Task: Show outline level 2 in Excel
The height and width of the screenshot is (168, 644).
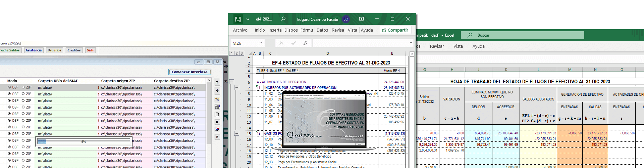Action: click(x=236, y=53)
